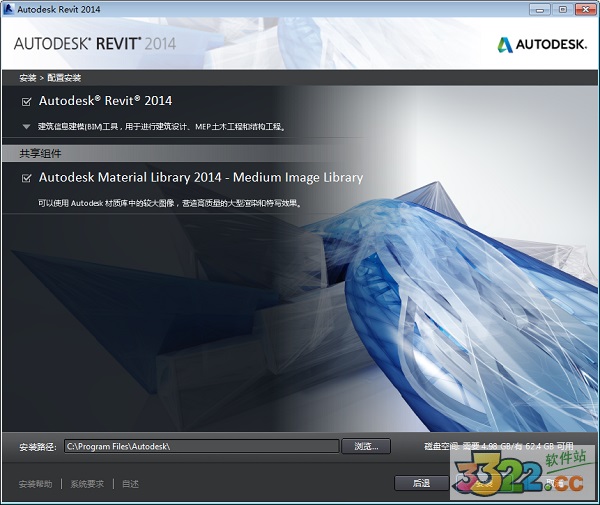The width and height of the screenshot is (600, 505).
Task: Maximize the installer window
Action: click(562, 10)
